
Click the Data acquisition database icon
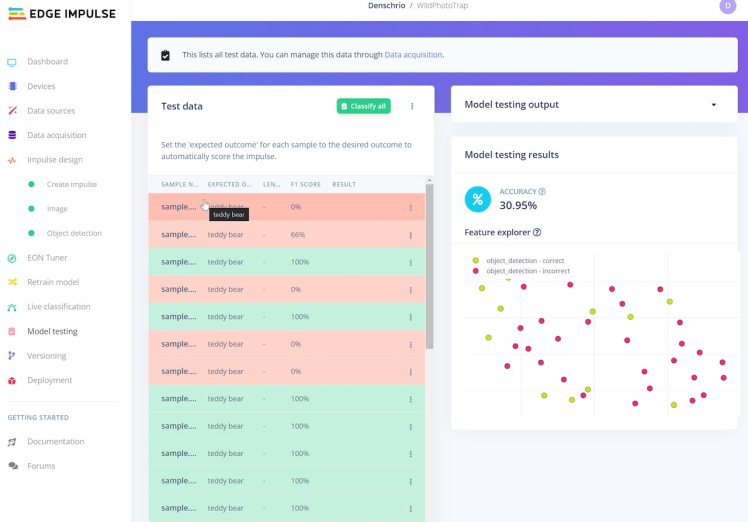click(x=12, y=135)
